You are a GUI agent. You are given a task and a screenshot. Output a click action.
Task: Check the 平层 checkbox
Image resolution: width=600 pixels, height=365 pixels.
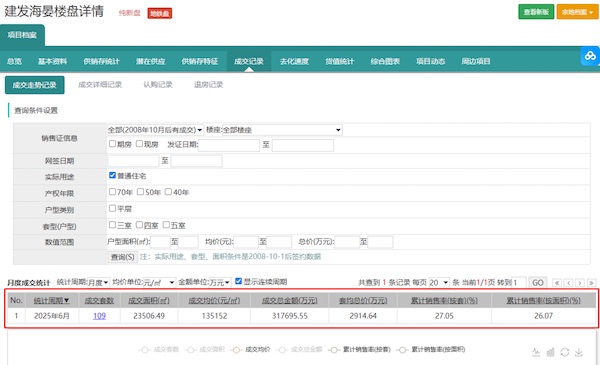coord(112,209)
